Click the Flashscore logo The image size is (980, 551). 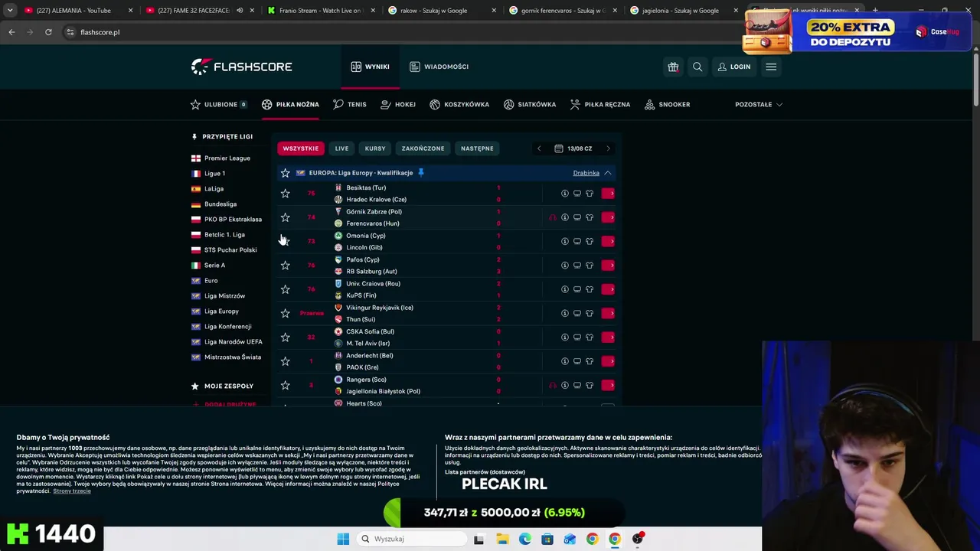click(242, 67)
